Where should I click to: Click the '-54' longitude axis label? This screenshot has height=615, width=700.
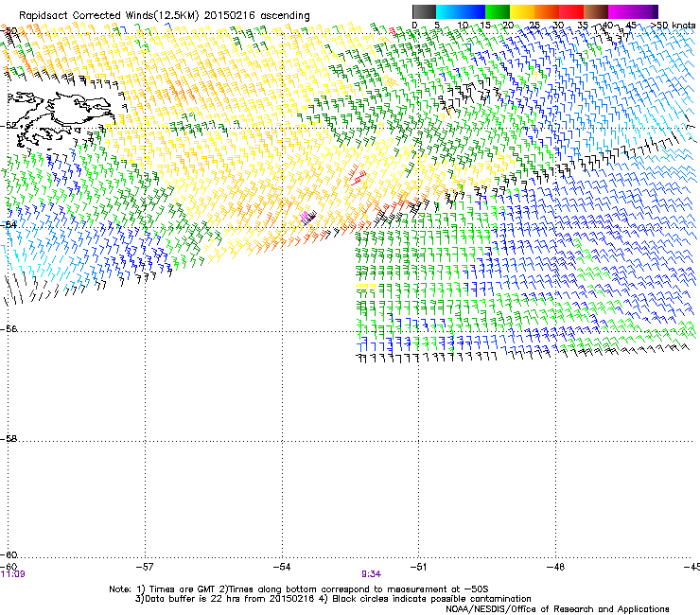282,567
